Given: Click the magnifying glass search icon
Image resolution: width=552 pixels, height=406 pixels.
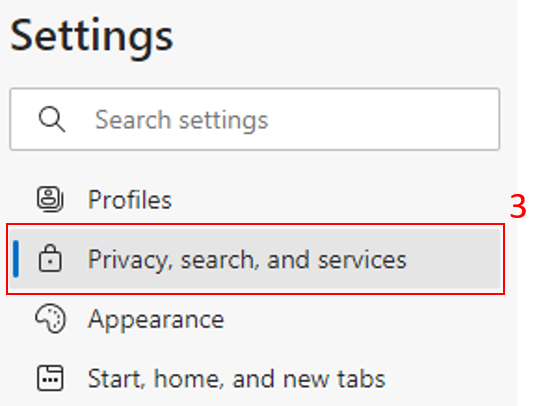Looking at the screenshot, I should 52,119.
